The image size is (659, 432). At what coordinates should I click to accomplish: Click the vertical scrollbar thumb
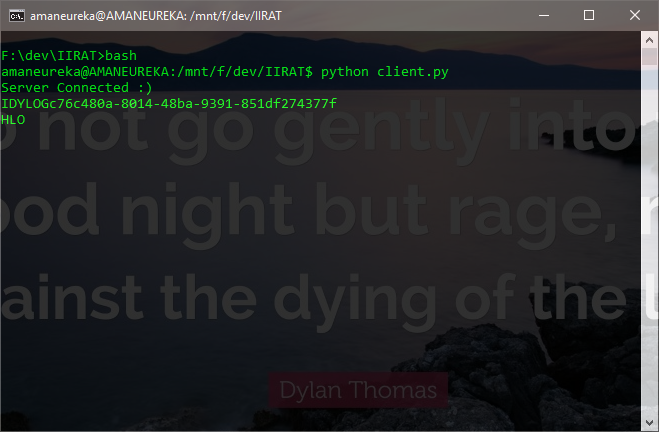tap(649, 57)
